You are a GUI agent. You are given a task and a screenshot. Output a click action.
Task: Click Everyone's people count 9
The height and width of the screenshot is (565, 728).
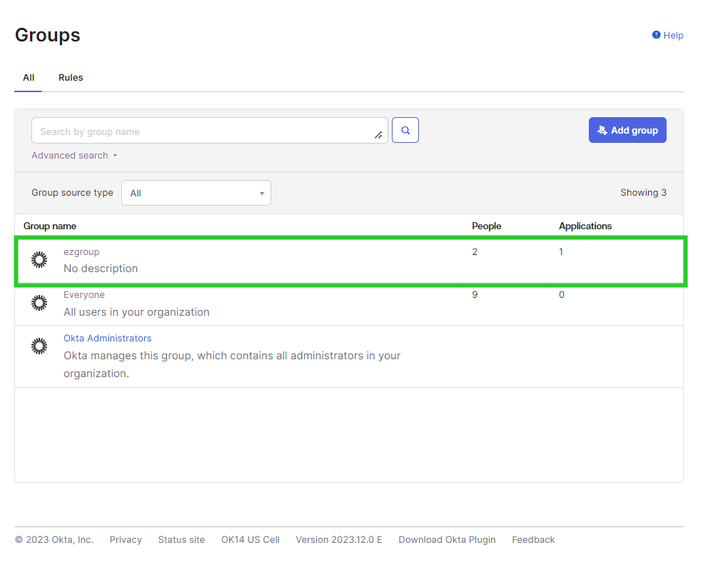pos(475,294)
